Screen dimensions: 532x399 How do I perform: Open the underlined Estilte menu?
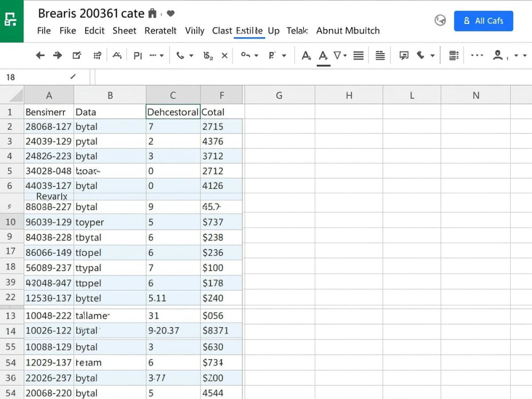coord(250,30)
